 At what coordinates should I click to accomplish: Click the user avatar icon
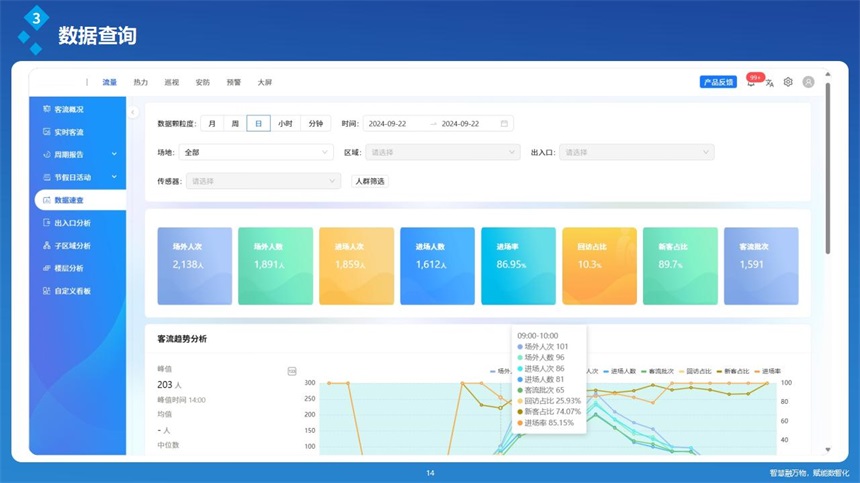click(x=808, y=83)
